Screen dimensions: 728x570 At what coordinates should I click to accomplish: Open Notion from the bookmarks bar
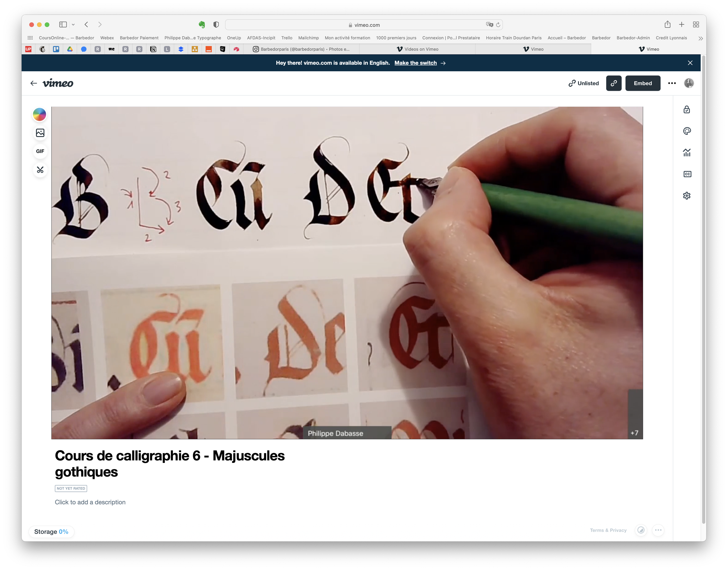click(x=153, y=49)
